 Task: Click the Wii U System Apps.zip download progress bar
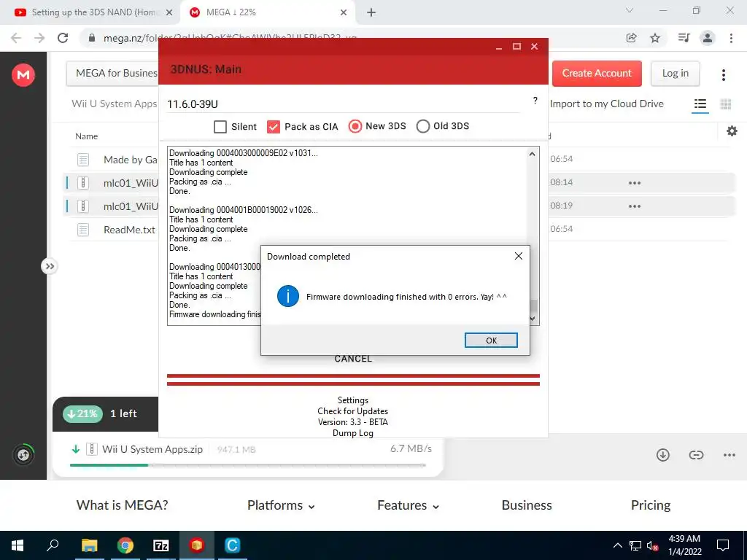(x=248, y=465)
